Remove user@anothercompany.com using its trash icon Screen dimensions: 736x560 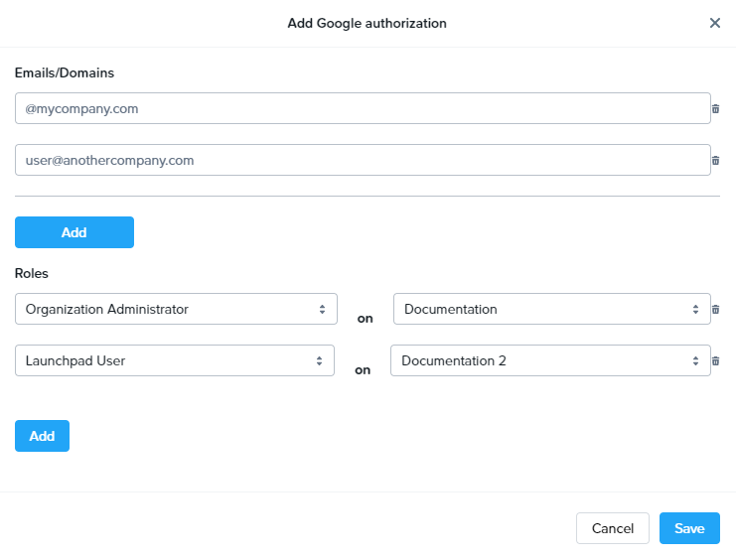715,161
